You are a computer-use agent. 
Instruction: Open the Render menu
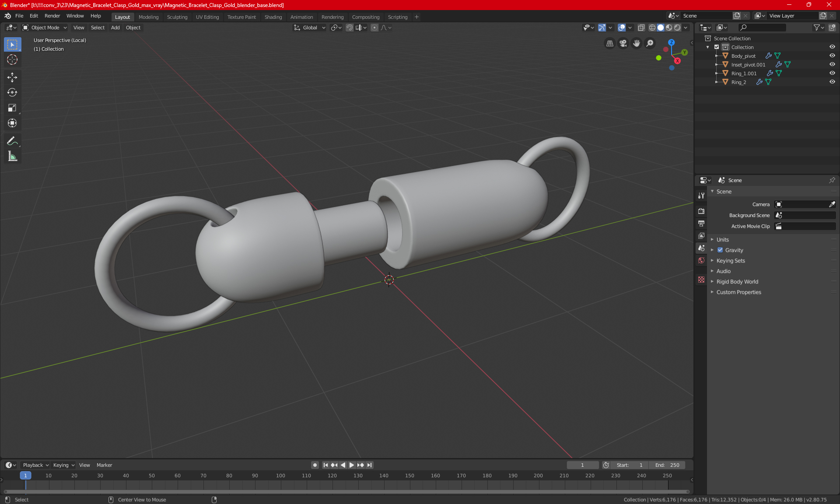pos(52,16)
